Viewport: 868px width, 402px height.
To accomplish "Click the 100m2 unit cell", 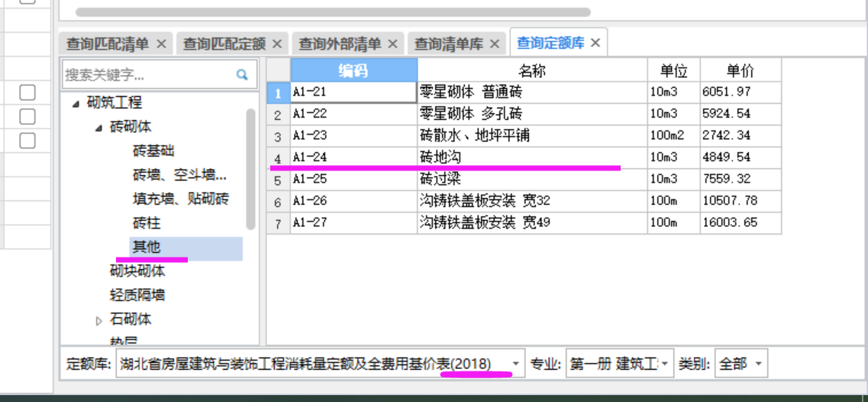I will [x=673, y=136].
